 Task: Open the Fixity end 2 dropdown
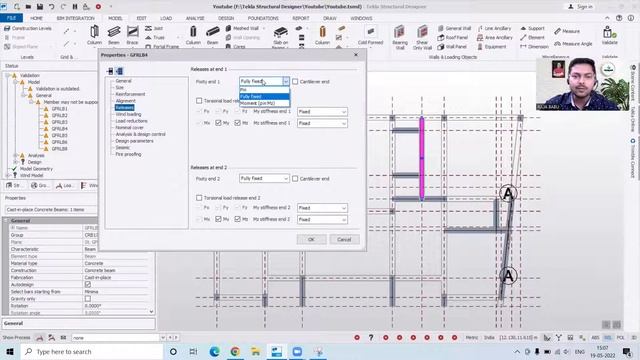pos(264,178)
